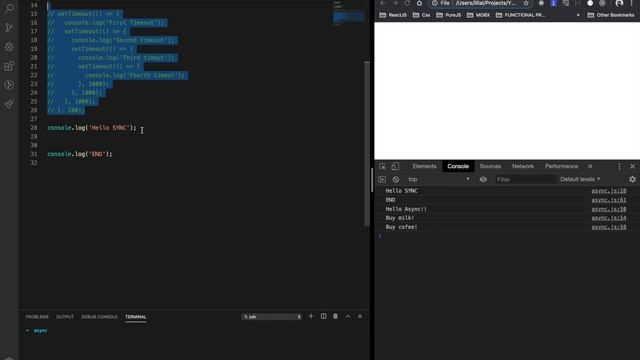Switch to OUTPUT panel tab
This screenshot has width=640, height=360.
65,317
